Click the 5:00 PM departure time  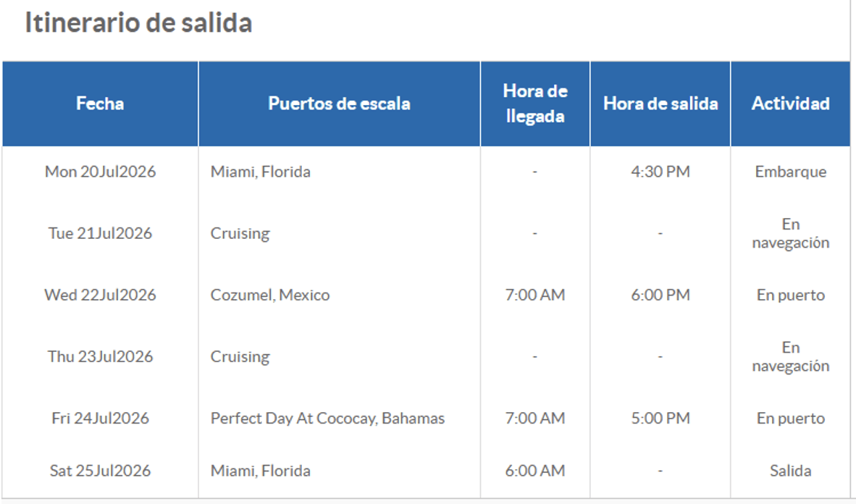point(660,419)
